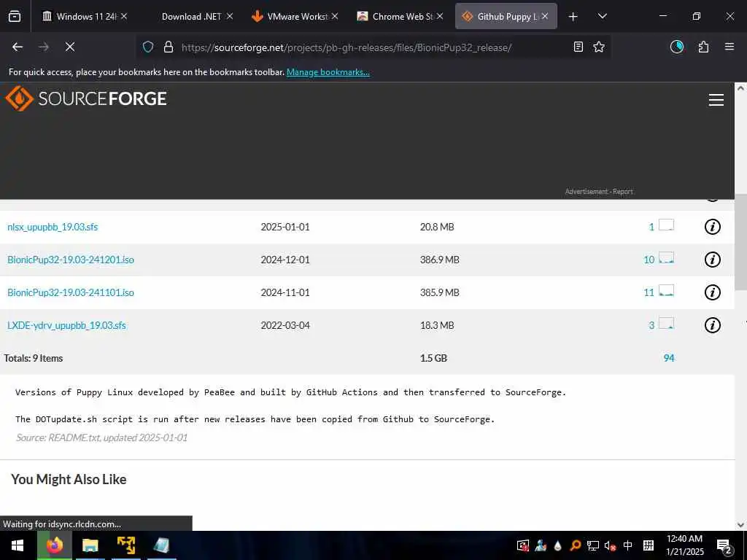Click the muted volume tray icon
Screen dimensions: 747x560
coord(610,545)
